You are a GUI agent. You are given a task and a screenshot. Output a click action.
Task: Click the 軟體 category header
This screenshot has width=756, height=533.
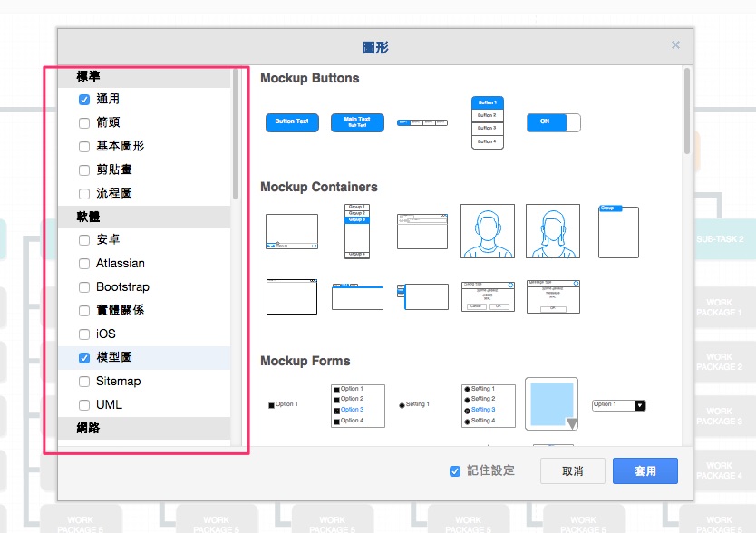144,217
